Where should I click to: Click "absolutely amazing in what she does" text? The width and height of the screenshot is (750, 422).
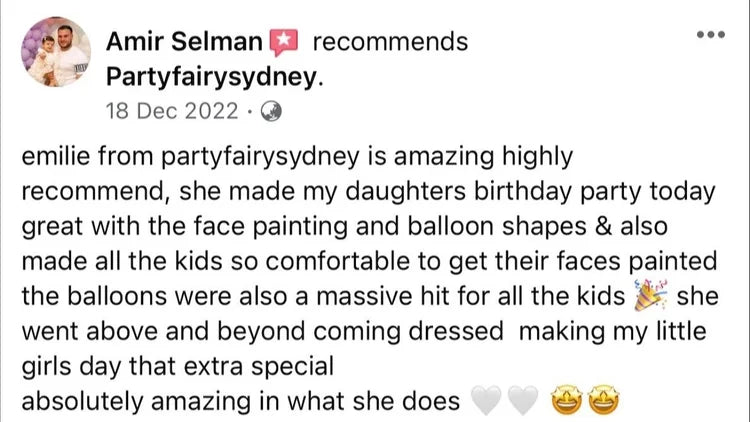click(241, 401)
